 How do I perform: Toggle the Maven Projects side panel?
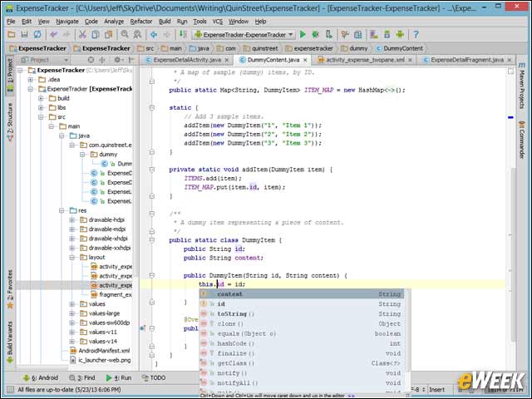tap(521, 86)
